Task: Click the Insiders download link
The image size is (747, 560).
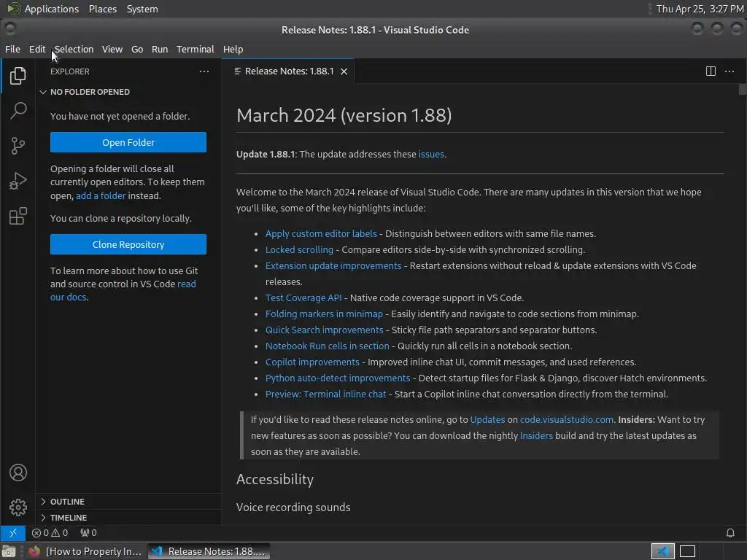Action: tap(536, 436)
